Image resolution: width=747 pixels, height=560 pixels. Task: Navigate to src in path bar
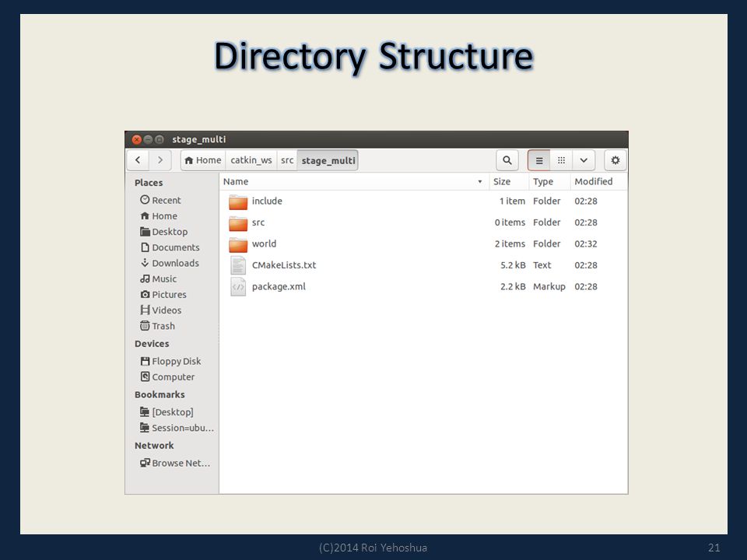tap(287, 160)
